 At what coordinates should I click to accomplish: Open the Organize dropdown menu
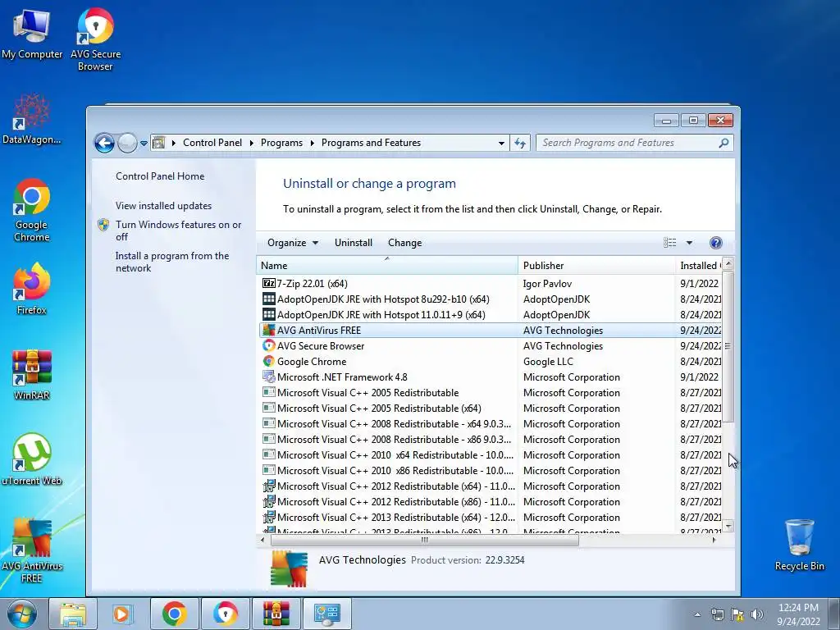293,243
